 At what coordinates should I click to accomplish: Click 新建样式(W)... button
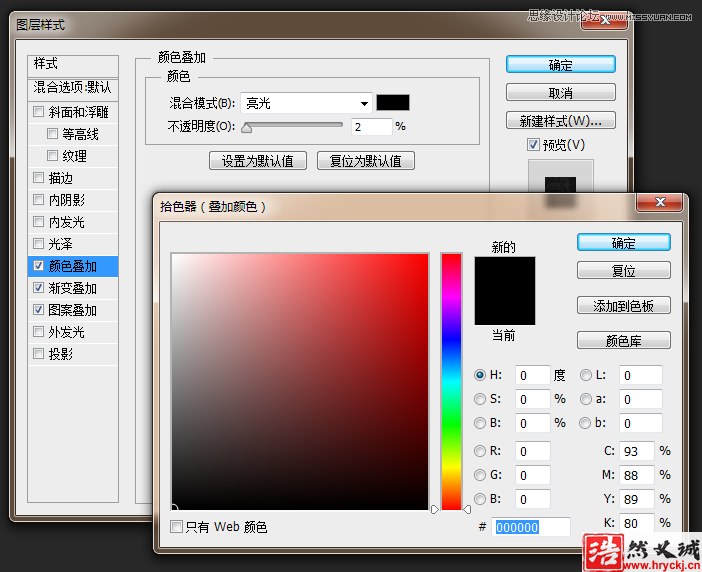click(x=561, y=120)
